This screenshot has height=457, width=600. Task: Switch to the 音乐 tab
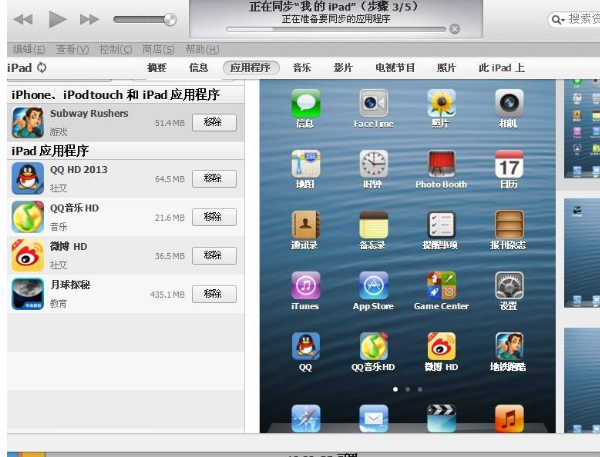(x=302, y=68)
